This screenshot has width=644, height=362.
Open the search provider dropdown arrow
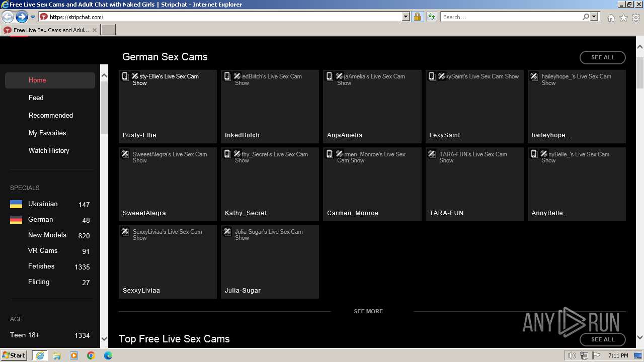coord(594,17)
